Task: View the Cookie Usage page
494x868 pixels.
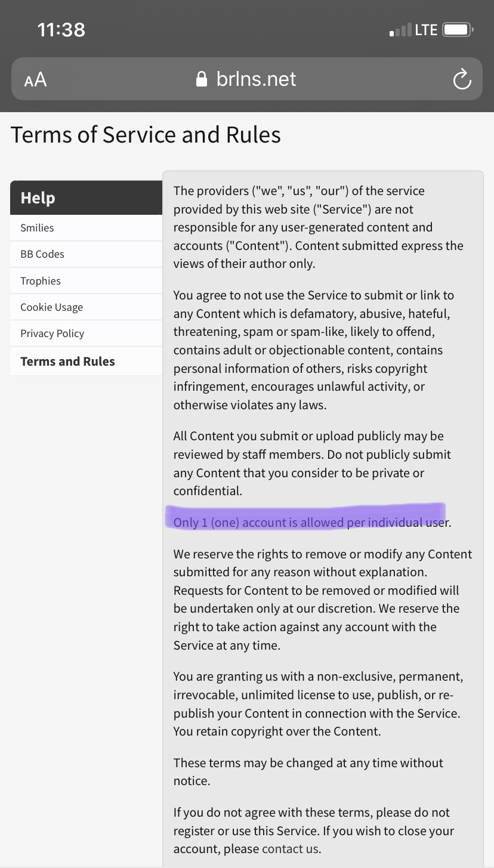Action: tap(86, 307)
